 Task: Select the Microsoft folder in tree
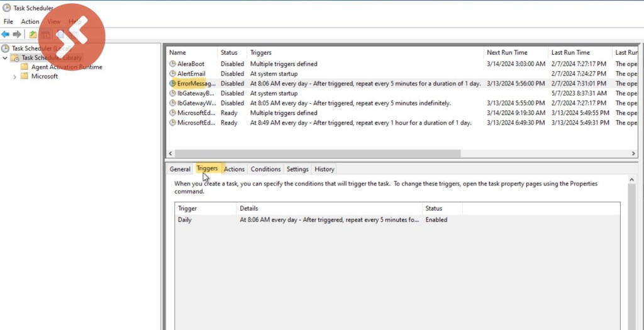click(x=45, y=76)
